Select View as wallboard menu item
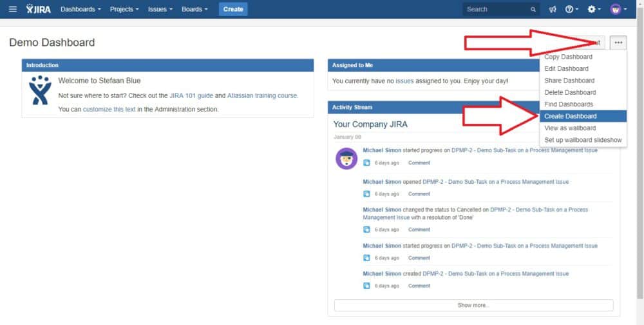The width and height of the screenshot is (644, 325). click(x=583, y=128)
